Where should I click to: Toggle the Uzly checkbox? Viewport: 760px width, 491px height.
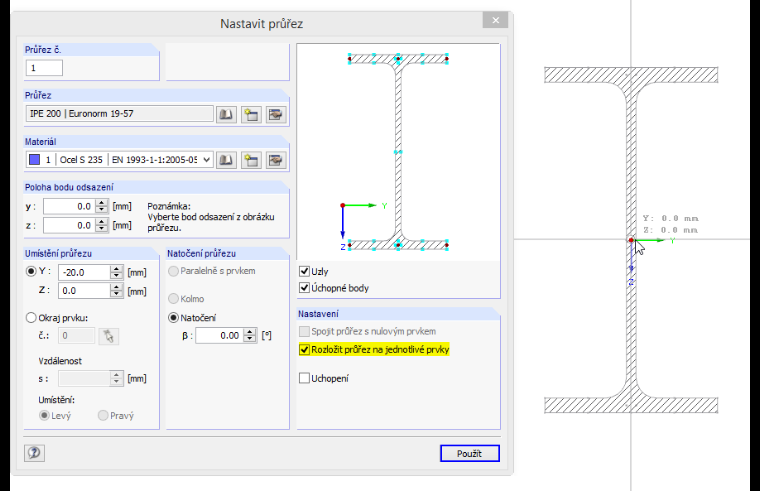pyautogui.click(x=304, y=271)
